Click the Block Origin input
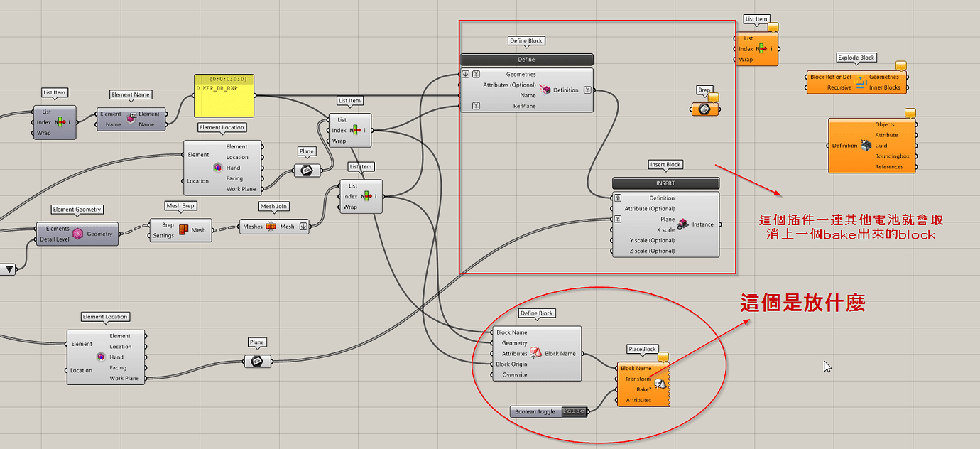 pyautogui.click(x=512, y=364)
